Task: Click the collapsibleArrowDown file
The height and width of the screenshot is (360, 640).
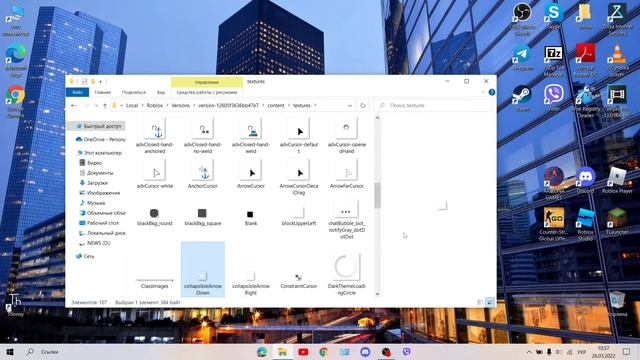Action: click(202, 269)
